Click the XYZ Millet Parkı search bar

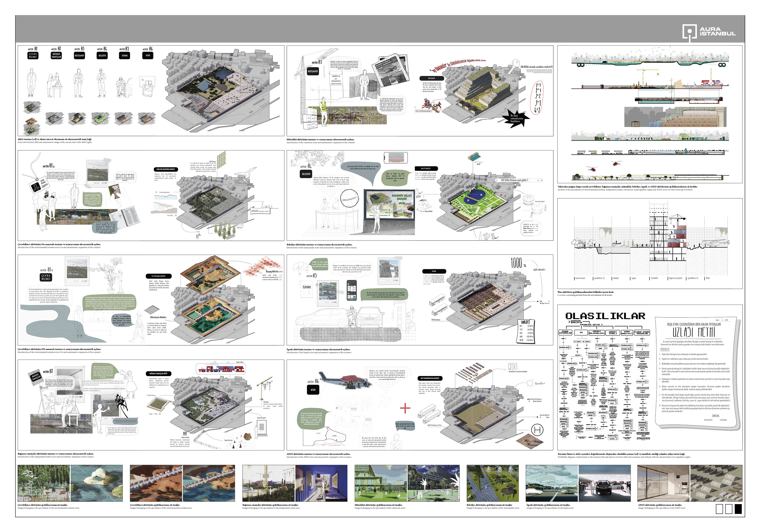tap(519, 180)
